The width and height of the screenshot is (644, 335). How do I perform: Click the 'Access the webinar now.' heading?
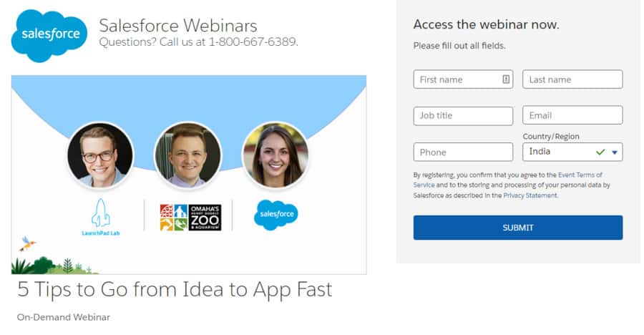(x=486, y=24)
